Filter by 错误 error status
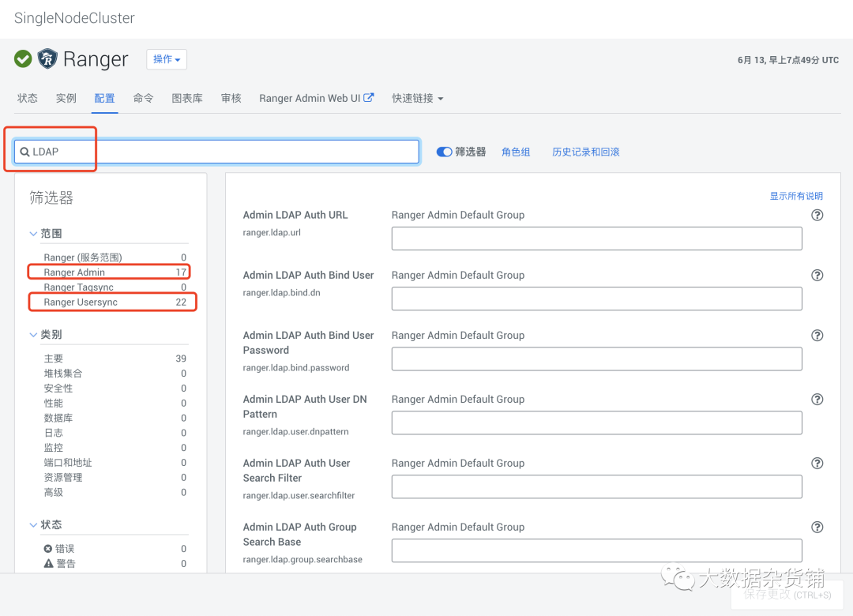This screenshot has width=853, height=616. coord(115,549)
